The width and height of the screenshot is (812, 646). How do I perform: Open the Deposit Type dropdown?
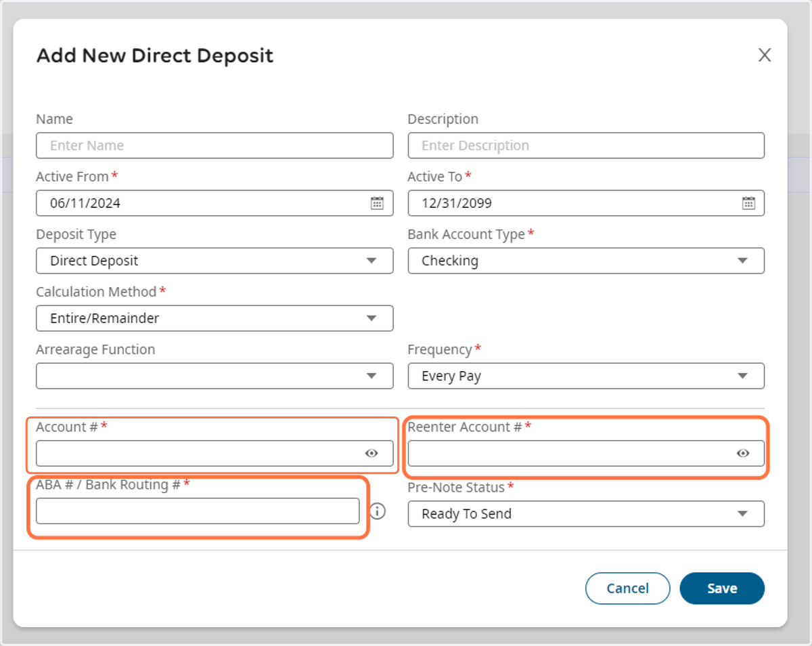[x=215, y=261]
